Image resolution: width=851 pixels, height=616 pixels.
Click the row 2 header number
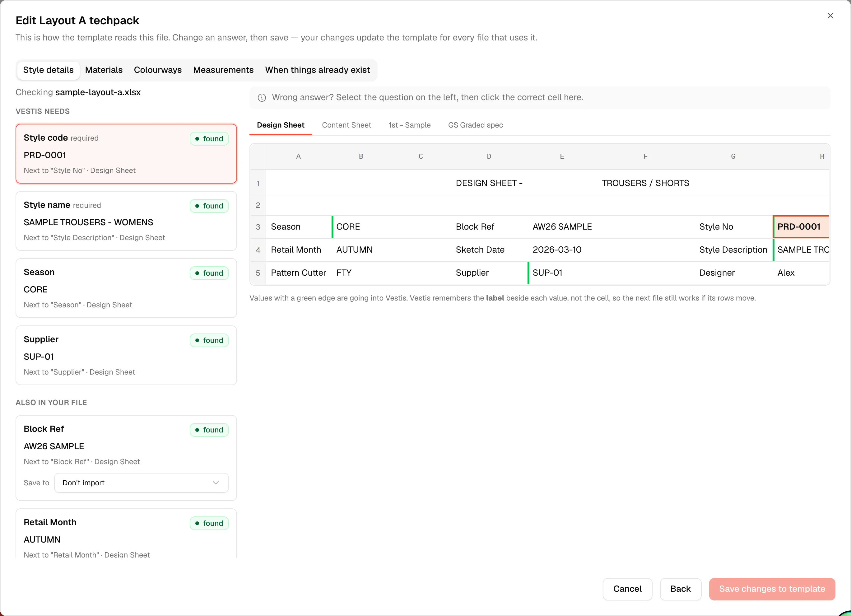(258, 205)
